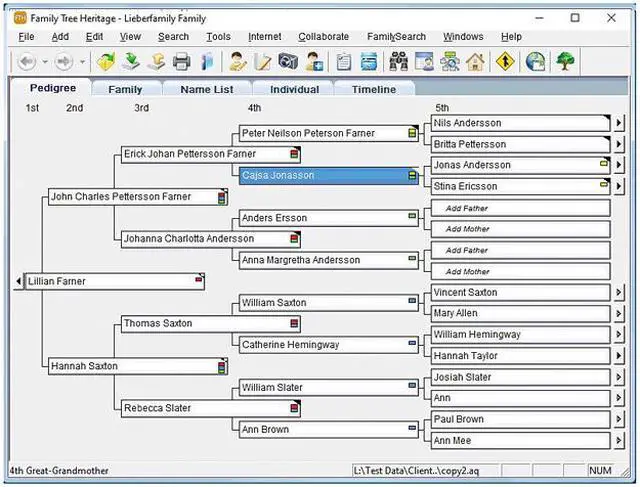Open the Tools menu
Image resolution: width=640 pixels, height=487 pixels.
(x=218, y=37)
